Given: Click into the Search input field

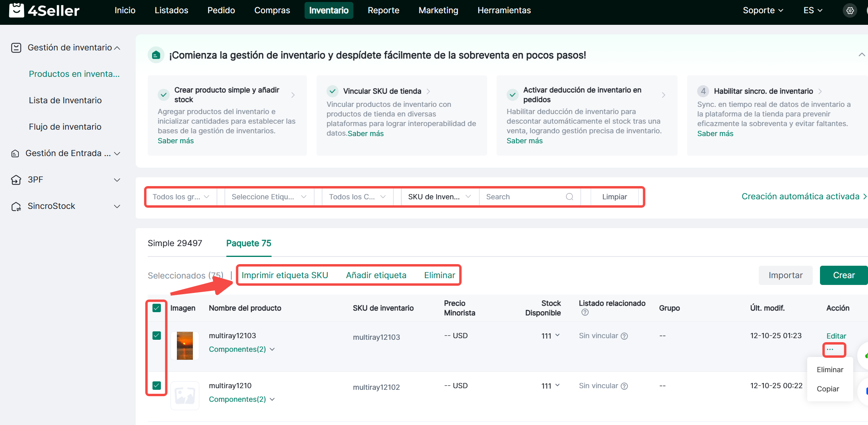Looking at the screenshot, I should coord(522,196).
